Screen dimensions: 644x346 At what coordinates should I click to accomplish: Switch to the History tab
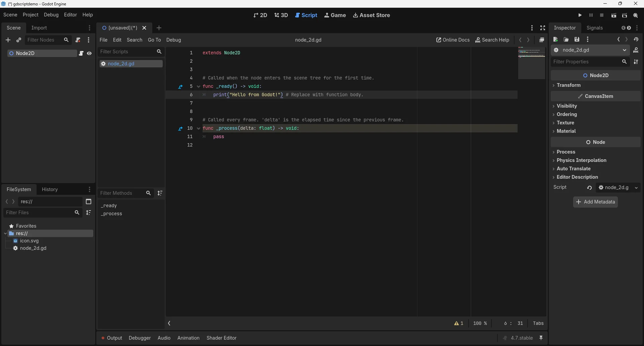(x=50, y=189)
